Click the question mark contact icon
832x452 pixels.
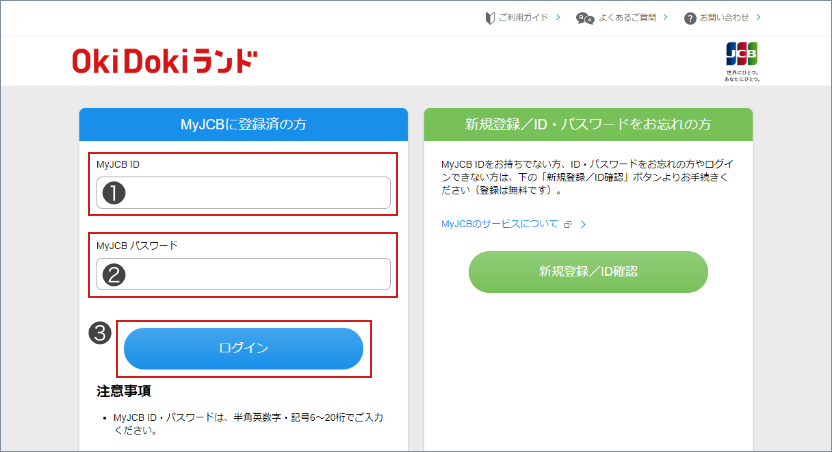coord(690,19)
